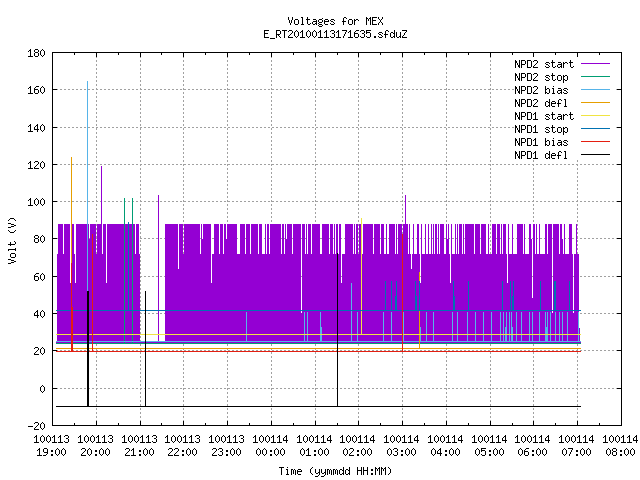
Task: Click the 'Volt (V)' y-axis label
Action: (13, 240)
